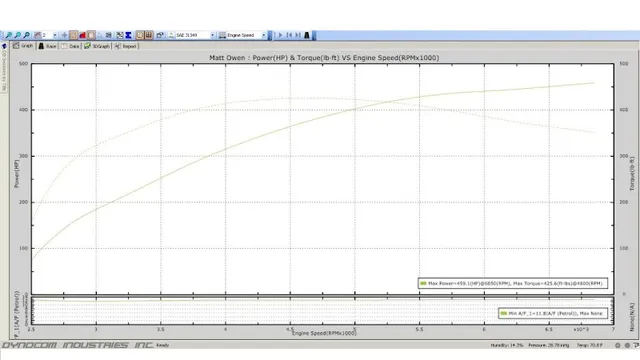Expand the smoothing value dropdown arrow
640x360 pixels.
pos(55,36)
